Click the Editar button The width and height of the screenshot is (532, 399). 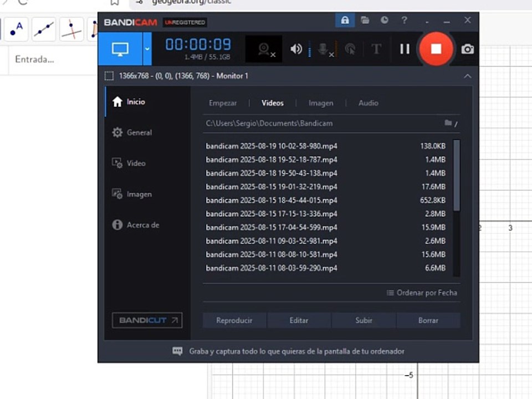[x=299, y=321]
